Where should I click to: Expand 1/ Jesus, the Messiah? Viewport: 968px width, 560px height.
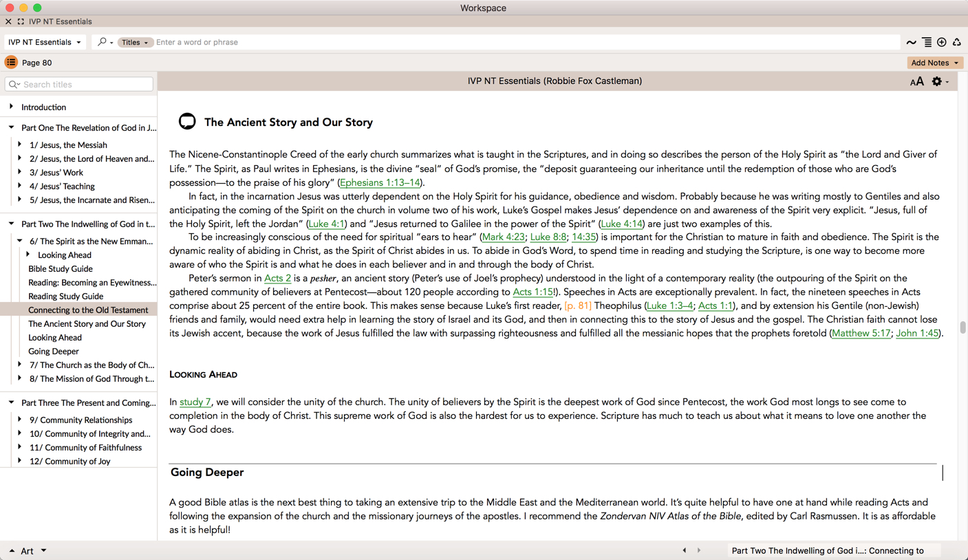20,144
